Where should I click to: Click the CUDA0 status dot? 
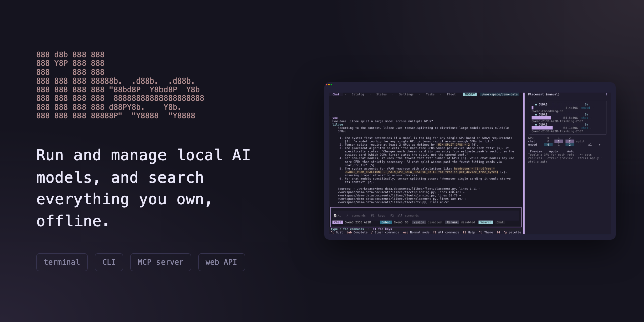pos(536,105)
